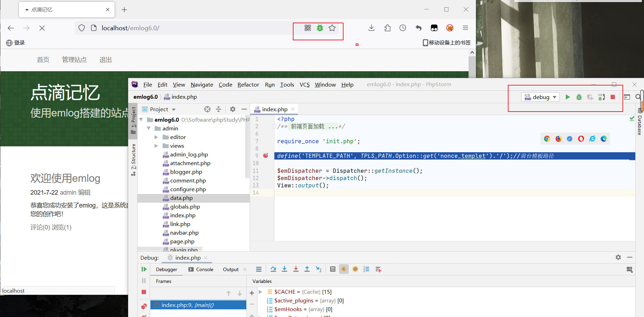This screenshot has width=644, height=317.
Task: Collapse the admin folder
Action: [149, 128]
